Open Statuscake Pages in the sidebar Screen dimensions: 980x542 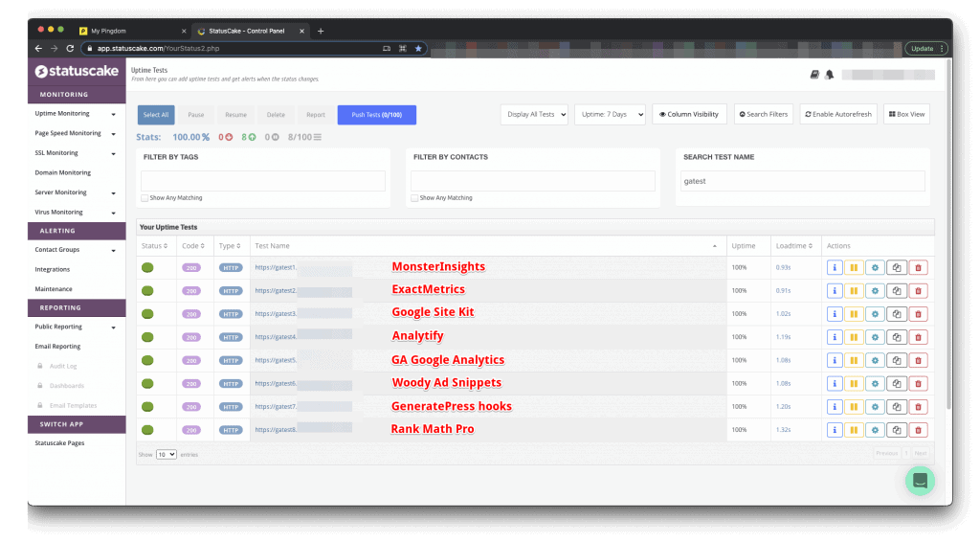point(59,443)
